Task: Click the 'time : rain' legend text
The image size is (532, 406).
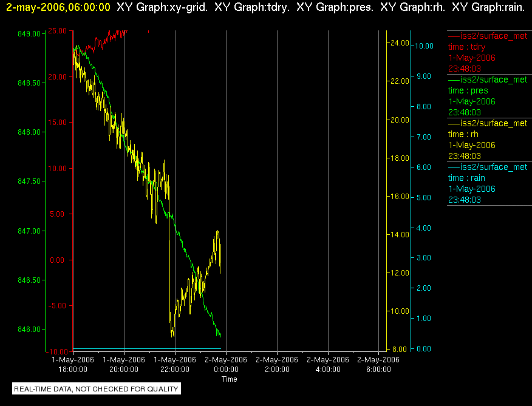Action: [x=466, y=178]
